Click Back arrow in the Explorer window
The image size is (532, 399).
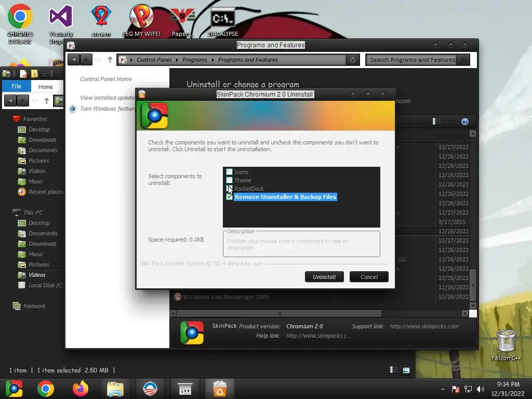(x=10, y=100)
